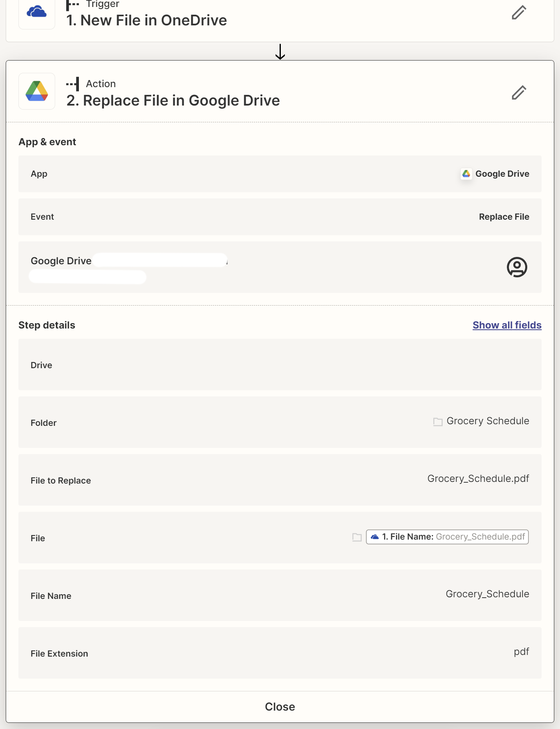Edit the Replace File action step

click(519, 92)
